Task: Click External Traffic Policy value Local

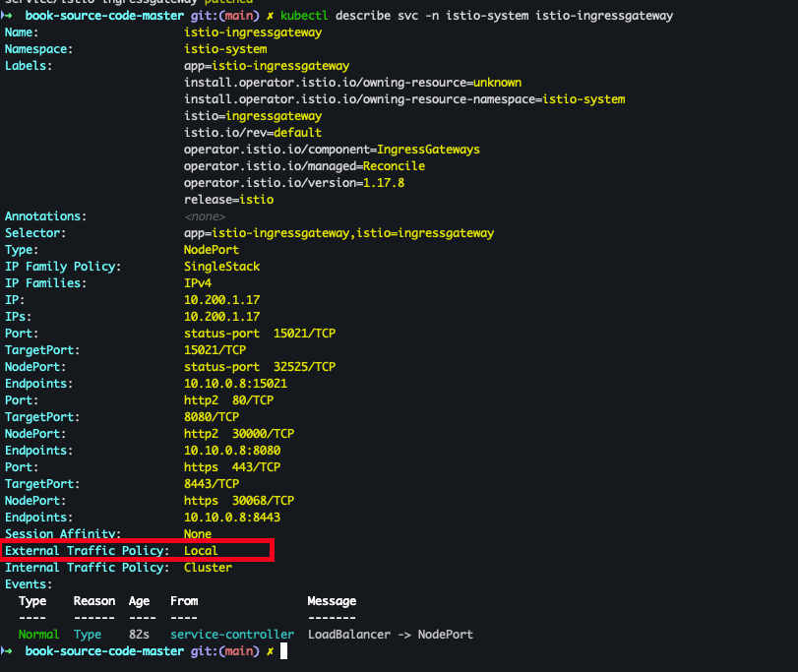Action: (201, 551)
